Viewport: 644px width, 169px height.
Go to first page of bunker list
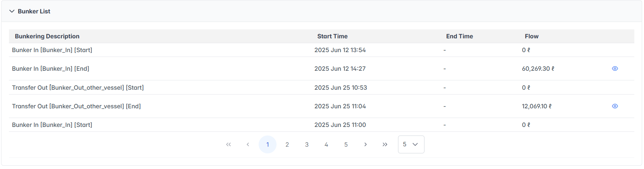point(228,144)
